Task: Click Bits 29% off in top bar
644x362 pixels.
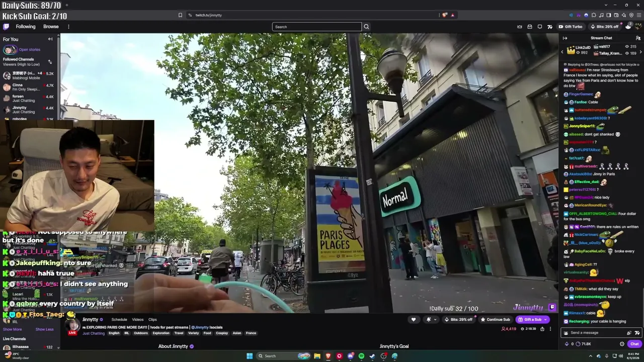Action: point(604,27)
